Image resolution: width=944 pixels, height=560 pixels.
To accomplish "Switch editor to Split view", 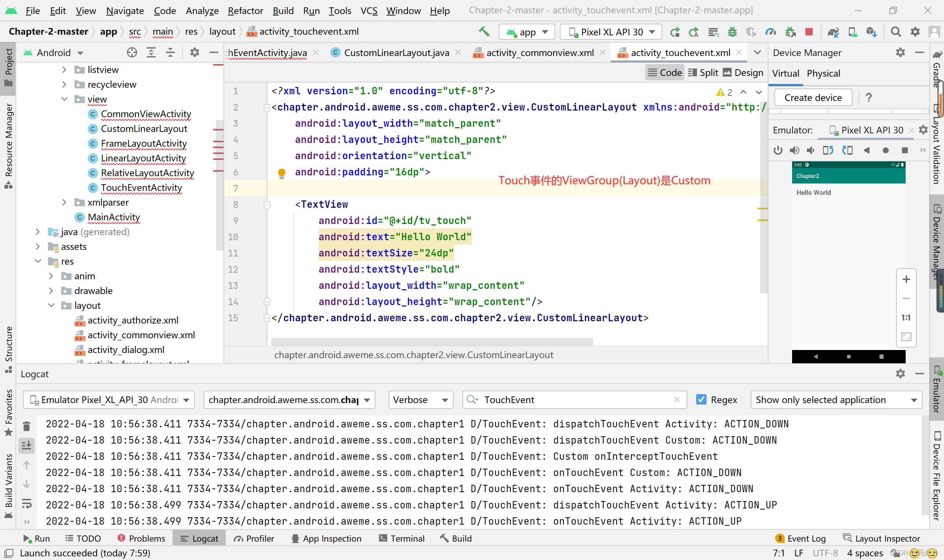I will click(x=703, y=73).
